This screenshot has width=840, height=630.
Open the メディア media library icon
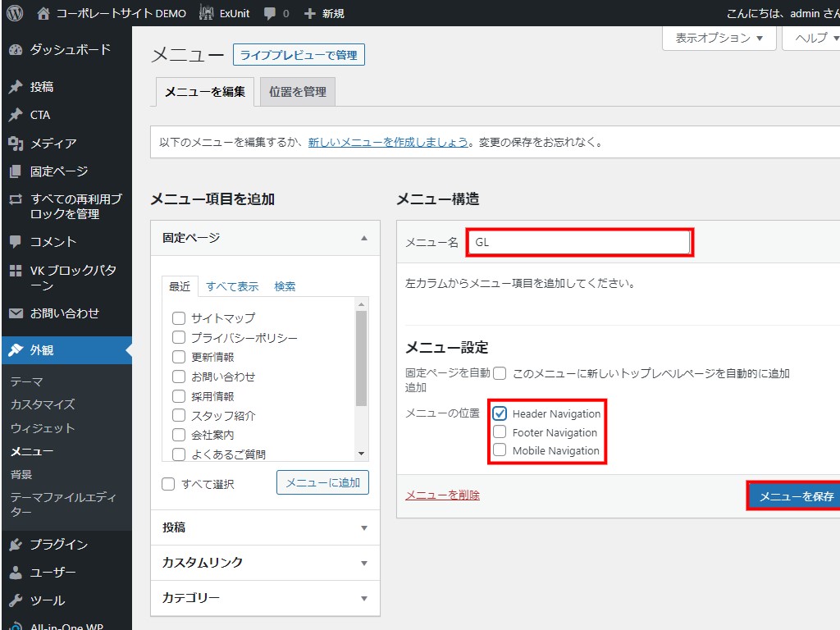[x=15, y=144]
